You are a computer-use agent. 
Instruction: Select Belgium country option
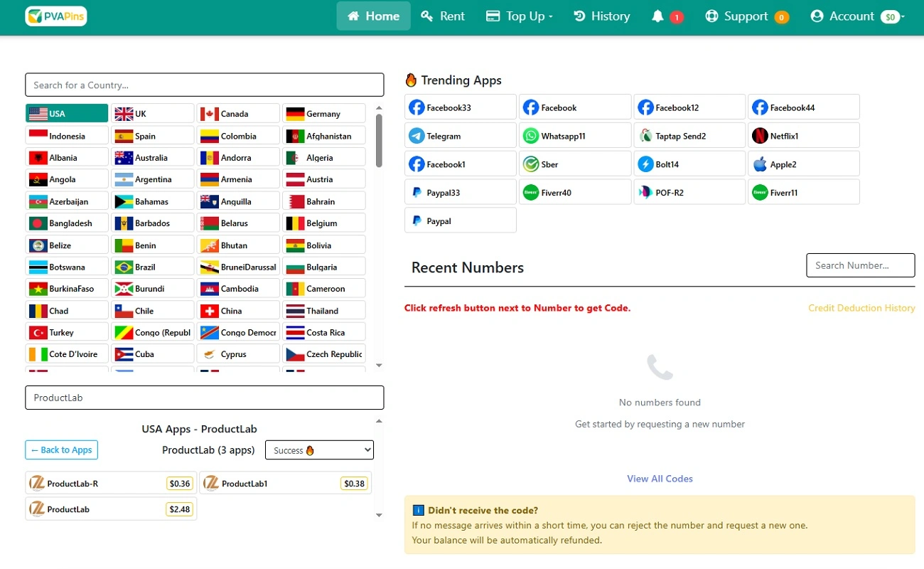coord(324,223)
